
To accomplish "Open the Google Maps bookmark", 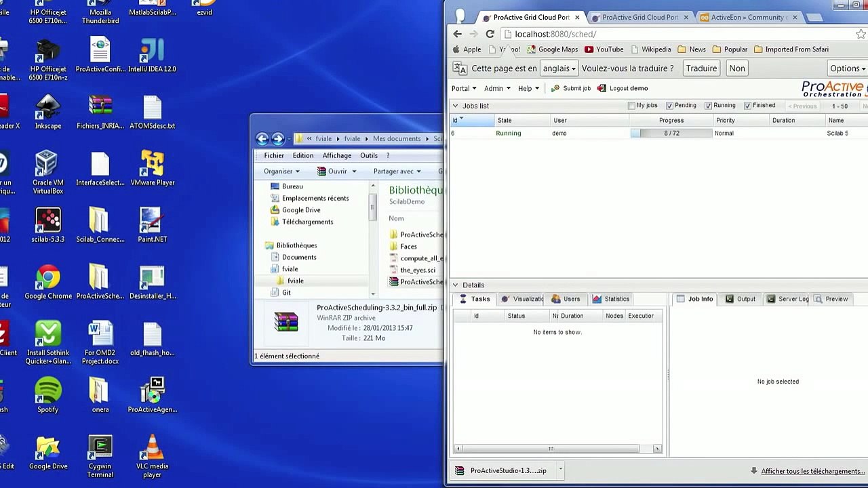I will [553, 49].
